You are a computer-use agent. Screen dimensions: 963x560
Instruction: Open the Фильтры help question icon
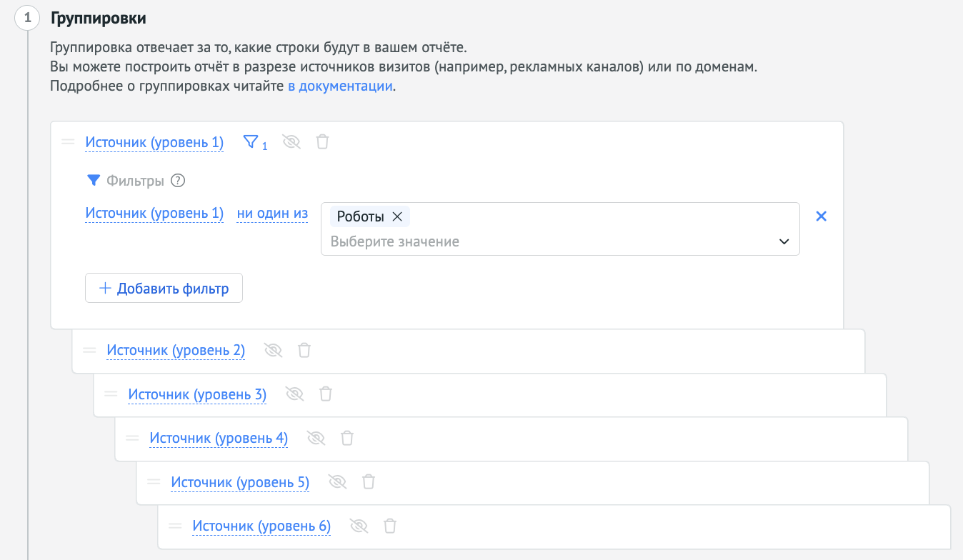(x=179, y=181)
